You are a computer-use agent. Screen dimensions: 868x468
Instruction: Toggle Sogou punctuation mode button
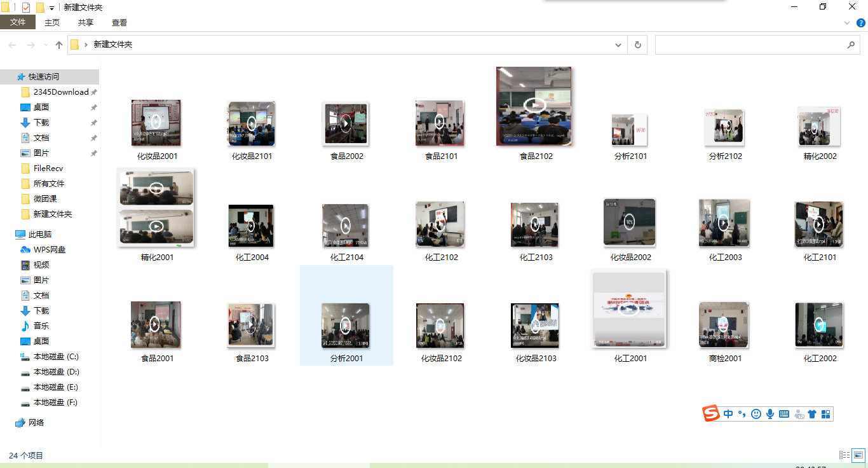pos(742,414)
